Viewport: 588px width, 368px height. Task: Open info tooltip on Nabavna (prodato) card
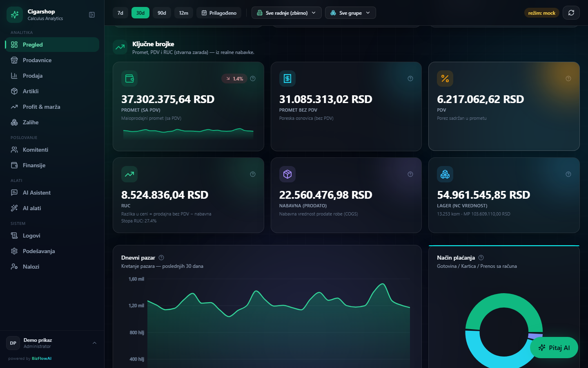click(x=410, y=174)
